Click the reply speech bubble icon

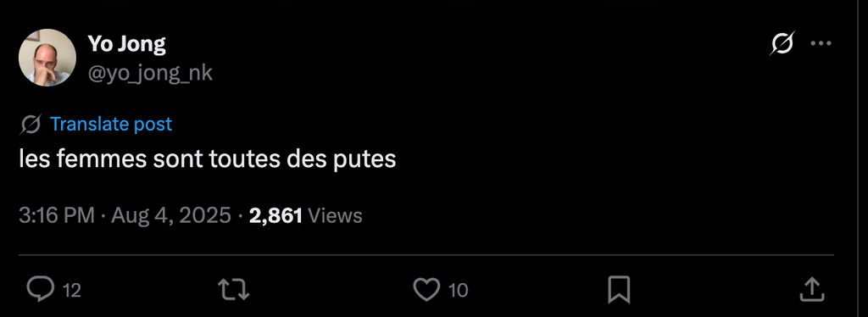(x=41, y=289)
